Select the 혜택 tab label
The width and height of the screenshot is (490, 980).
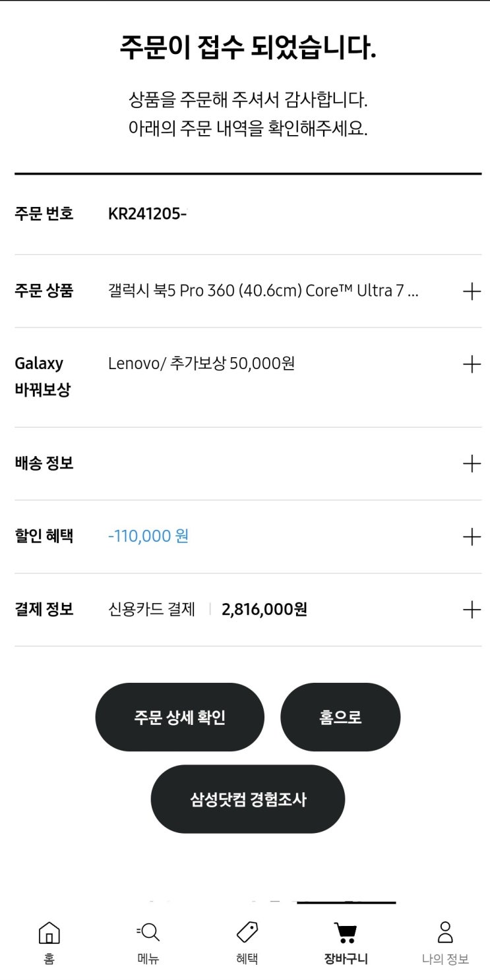[x=247, y=959]
